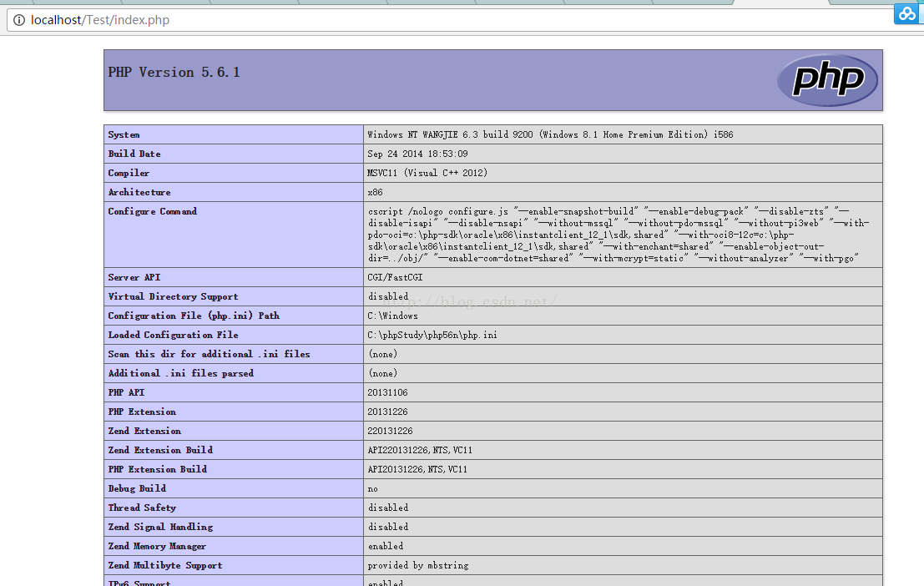The image size is (924, 586).
Task: Select the cscript configure command text
Action: (619, 235)
